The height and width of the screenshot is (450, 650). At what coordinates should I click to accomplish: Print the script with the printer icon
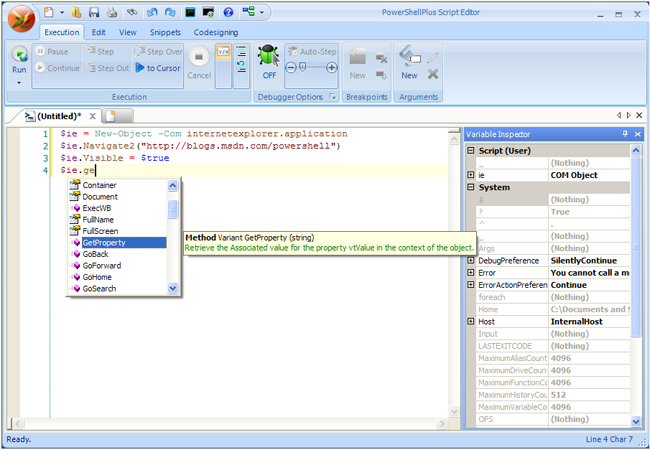click(x=112, y=12)
